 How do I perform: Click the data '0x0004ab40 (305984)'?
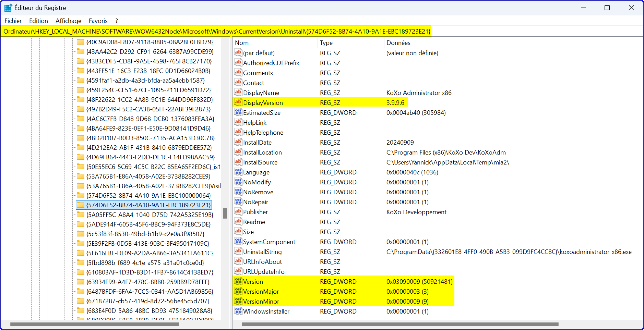pyautogui.click(x=416, y=112)
